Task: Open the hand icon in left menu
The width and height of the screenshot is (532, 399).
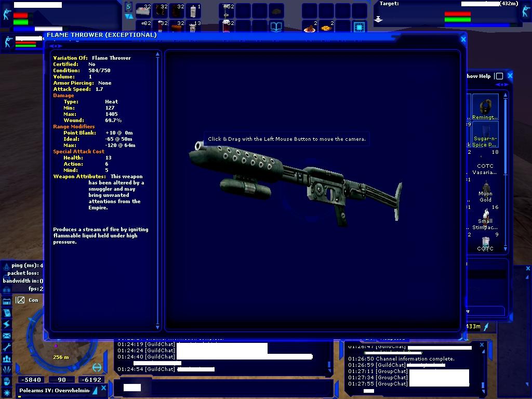Action: pyautogui.click(x=6, y=381)
